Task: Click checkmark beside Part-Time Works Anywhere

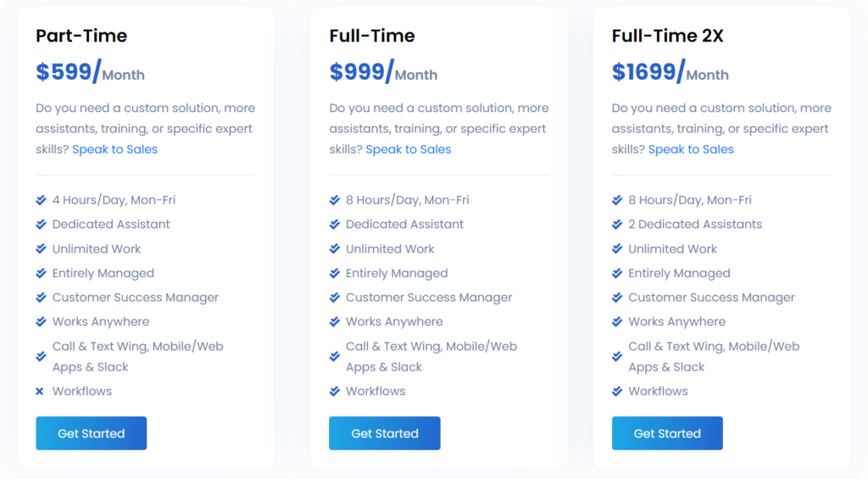Action: tap(41, 322)
